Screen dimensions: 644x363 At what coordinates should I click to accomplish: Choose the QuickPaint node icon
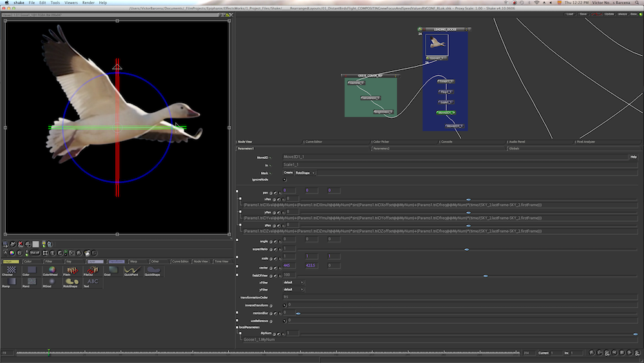click(132, 271)
